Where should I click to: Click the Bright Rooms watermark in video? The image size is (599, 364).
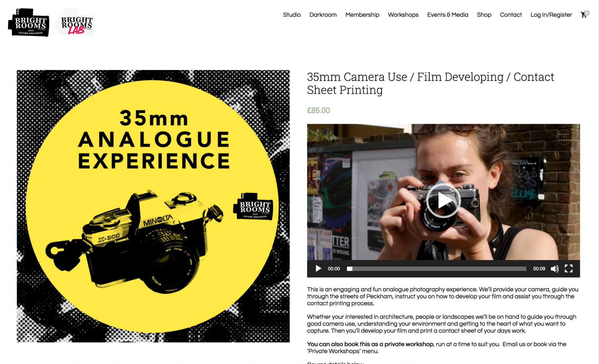tap(564, 137)
